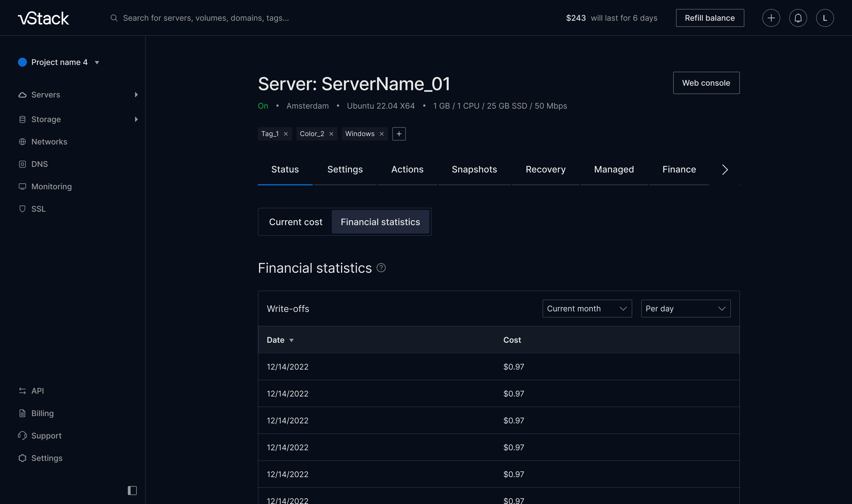Click the DNS icon in sidebar

(x=22, y=164)
